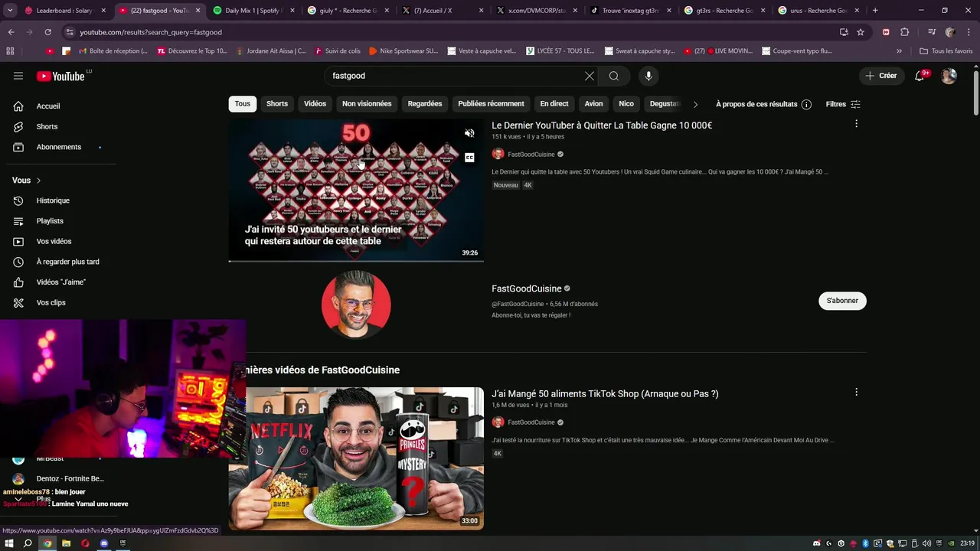Image resolution: width=980 pixels, height=551 pixels.
Task: Open the YouTube hamburger guide menu
Action: click(18, 76)
